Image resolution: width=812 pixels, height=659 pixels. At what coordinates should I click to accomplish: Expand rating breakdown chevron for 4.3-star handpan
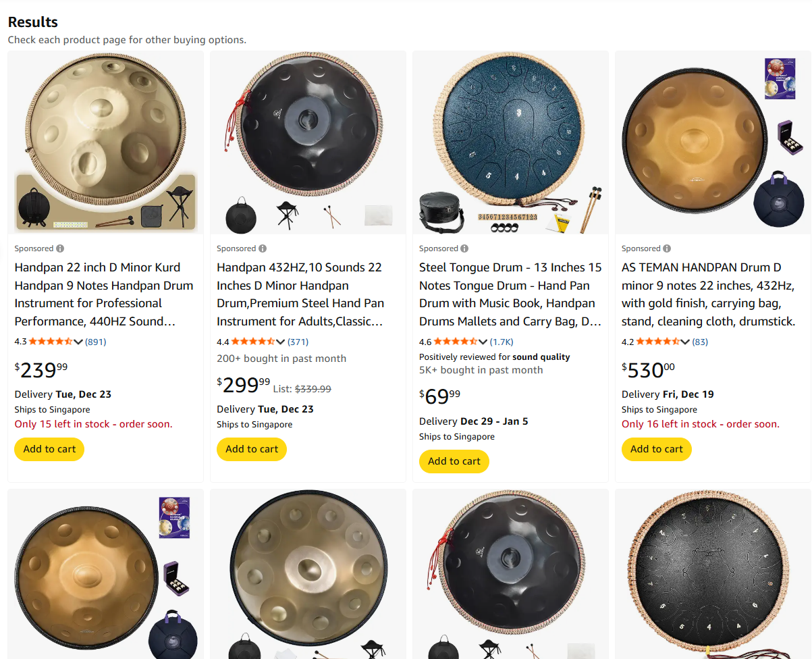pos(78,342)
